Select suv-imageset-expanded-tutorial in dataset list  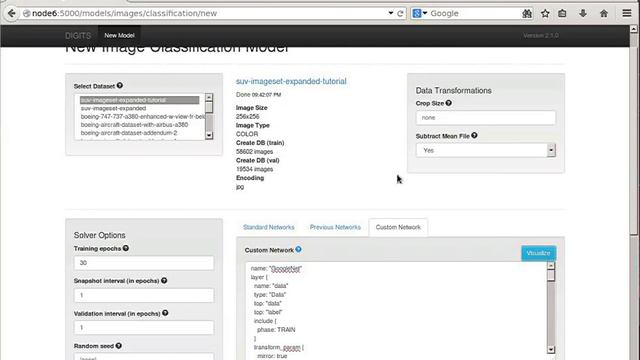(140, 100)
